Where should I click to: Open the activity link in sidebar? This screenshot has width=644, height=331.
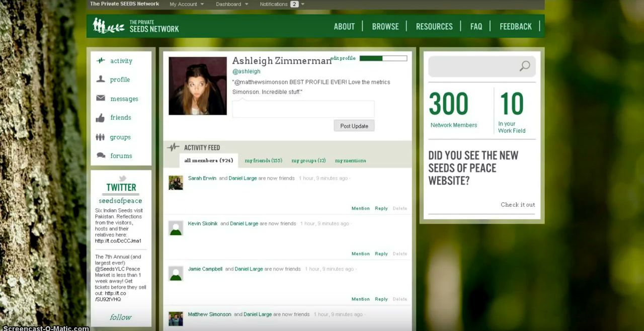click(121, 61)
